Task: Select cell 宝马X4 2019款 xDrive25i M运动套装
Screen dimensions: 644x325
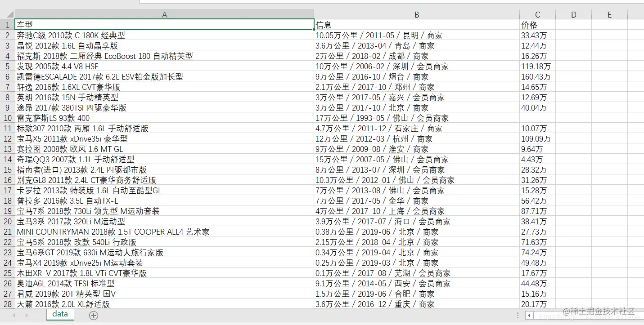Action: 165,263
